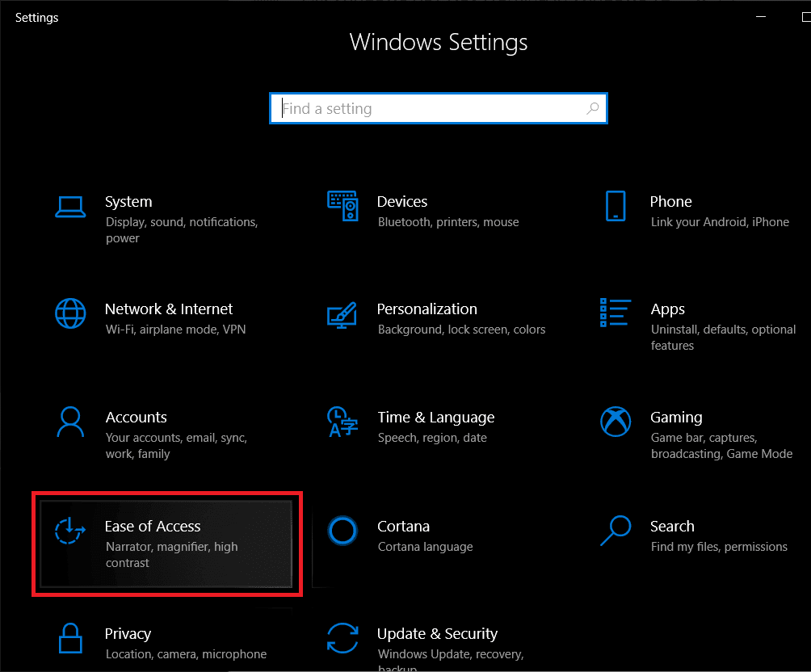The image size is (811, 672).
Task: Select the Apps list icon
Action: tap(616, 313)
